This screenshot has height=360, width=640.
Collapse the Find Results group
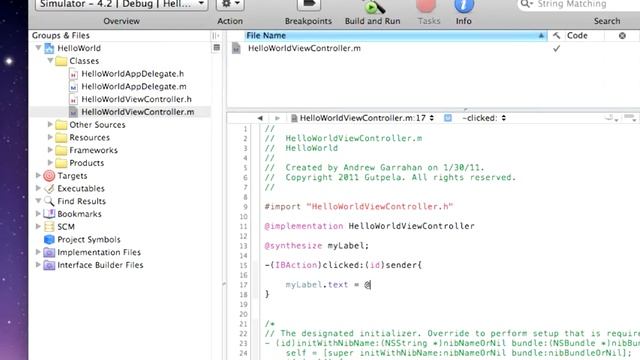[38, 201]
